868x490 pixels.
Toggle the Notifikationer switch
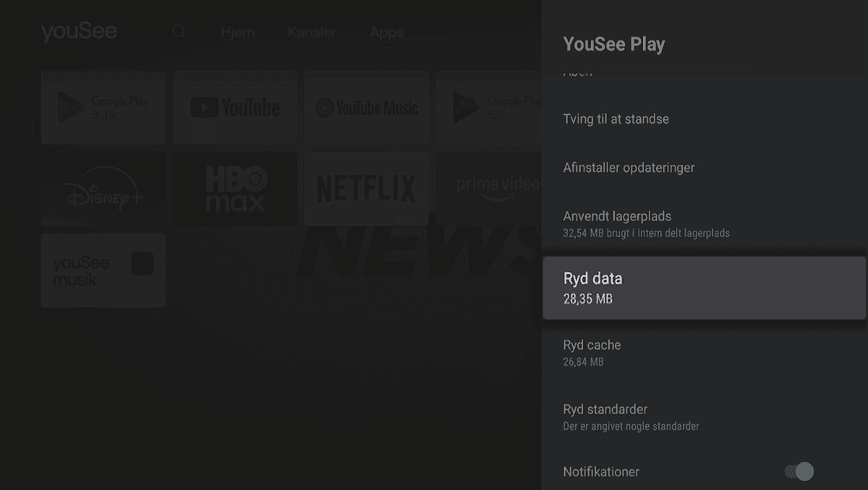tap(799, 472)
